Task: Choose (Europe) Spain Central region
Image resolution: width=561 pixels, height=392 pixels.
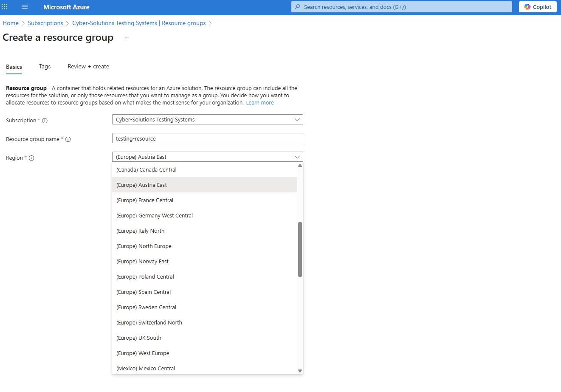Action: 204,292
